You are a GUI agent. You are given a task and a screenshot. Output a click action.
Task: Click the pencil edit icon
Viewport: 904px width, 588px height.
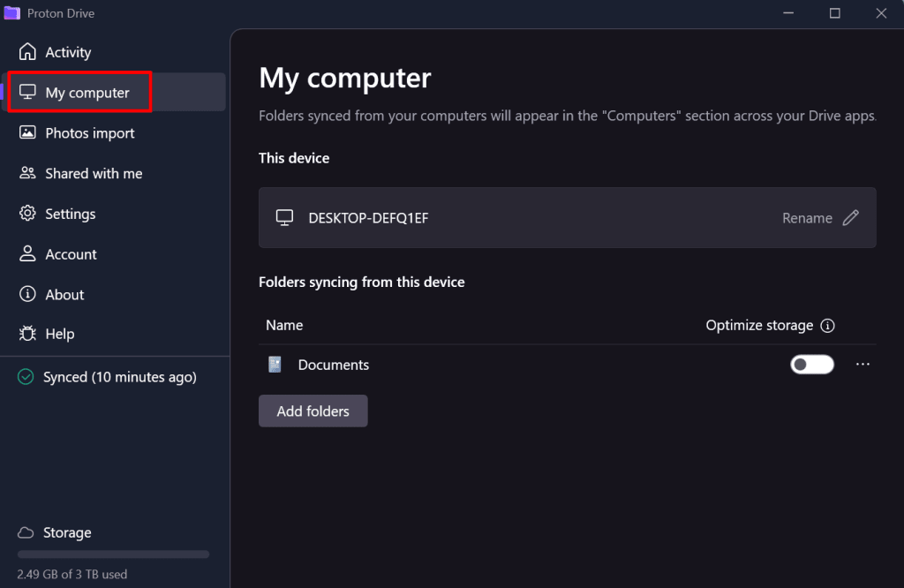851,218
